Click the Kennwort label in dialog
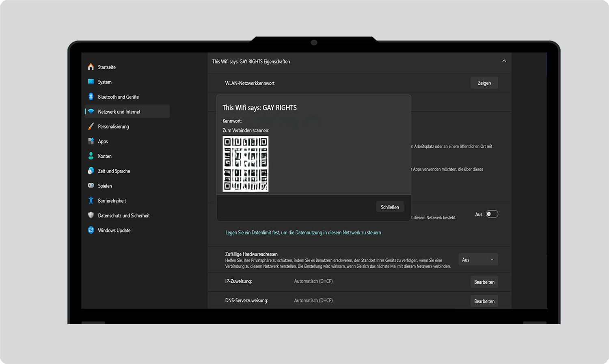The image size is (609, 364). (232, 121)
